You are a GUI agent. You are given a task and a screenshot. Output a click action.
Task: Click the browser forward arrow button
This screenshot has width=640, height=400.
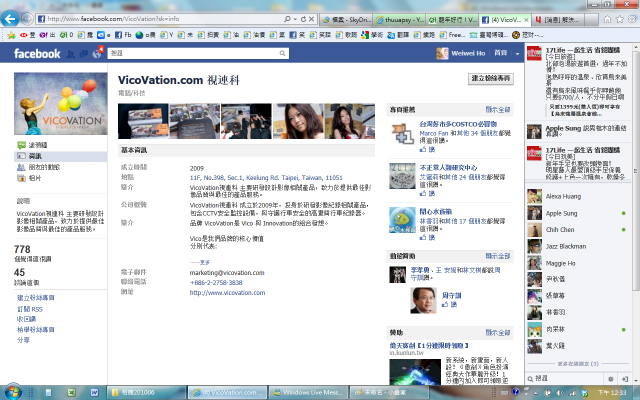(27, 19)
